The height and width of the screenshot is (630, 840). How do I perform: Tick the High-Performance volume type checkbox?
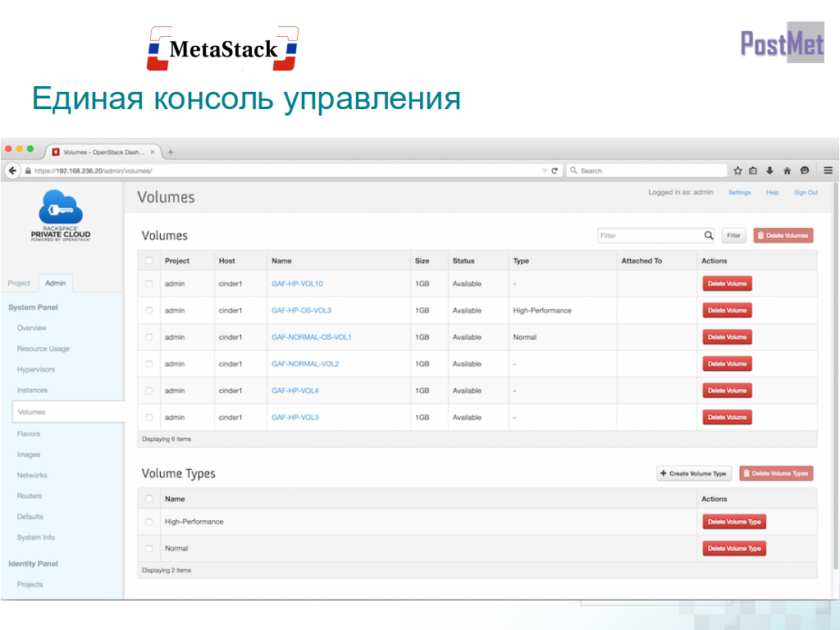coord(148,522)
